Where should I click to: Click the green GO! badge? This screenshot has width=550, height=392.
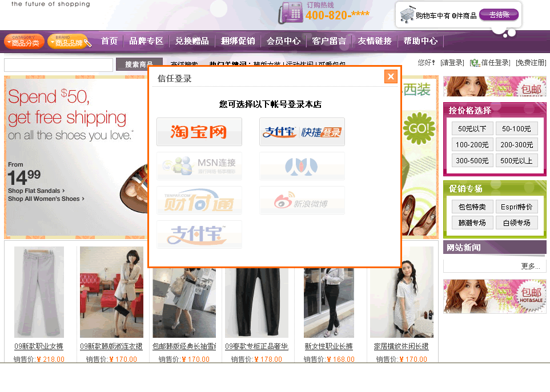pos(419,128)
